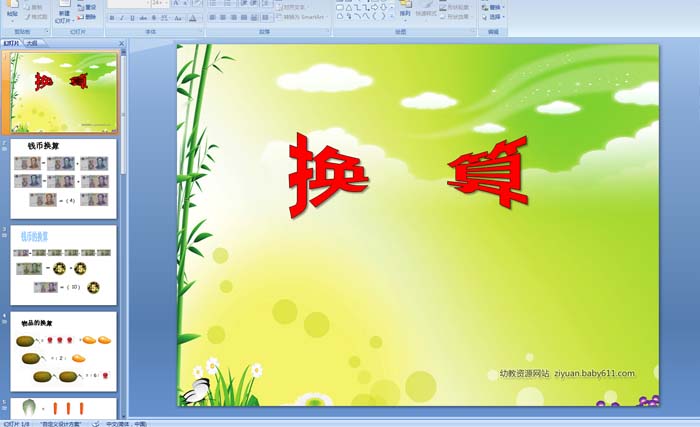This screenshot has width=700, height=427.
Task: Switch to the Slides (幻灯片) pane tab
Action: coord(12,43)
